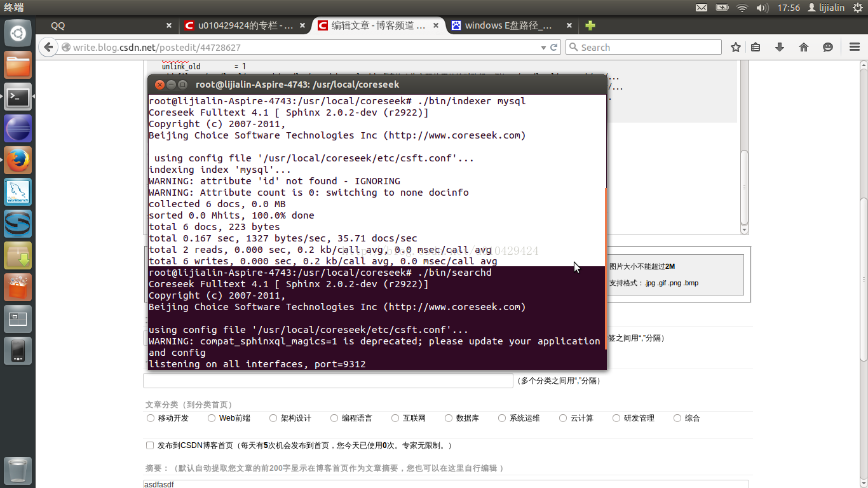Screen dimensions: 868x488
Task: Open the window screenshot launcher icon
Action: 18,319
